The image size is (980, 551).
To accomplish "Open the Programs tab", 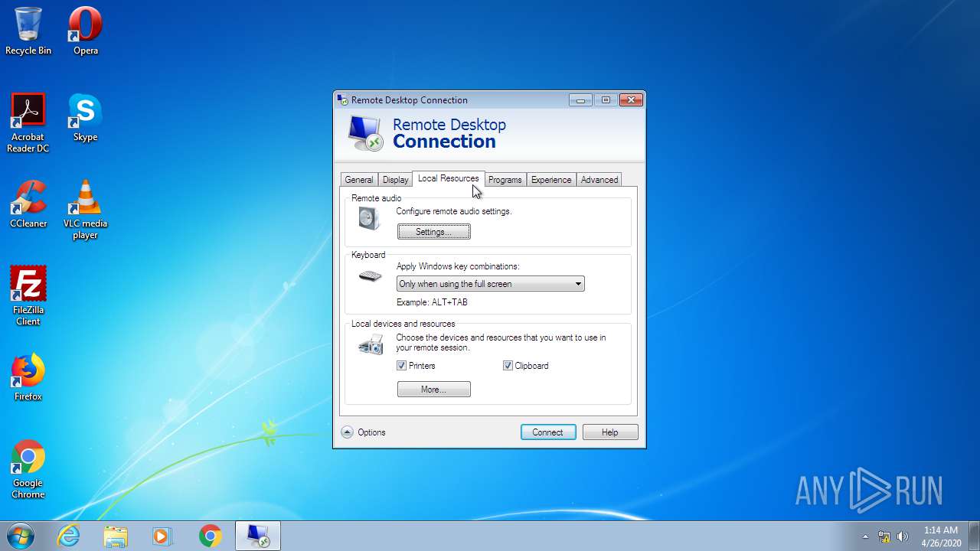I will coord(505,180).
